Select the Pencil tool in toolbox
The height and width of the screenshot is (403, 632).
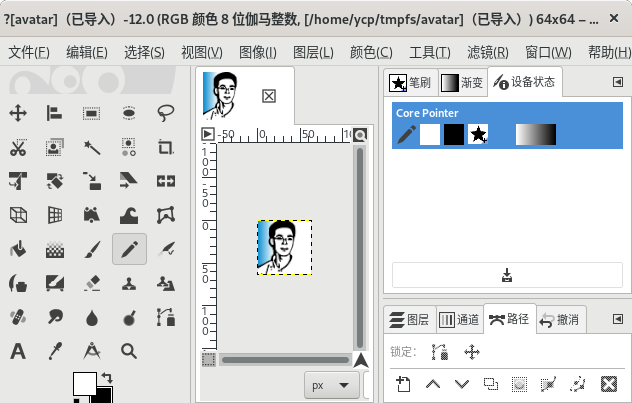point(129,249)
